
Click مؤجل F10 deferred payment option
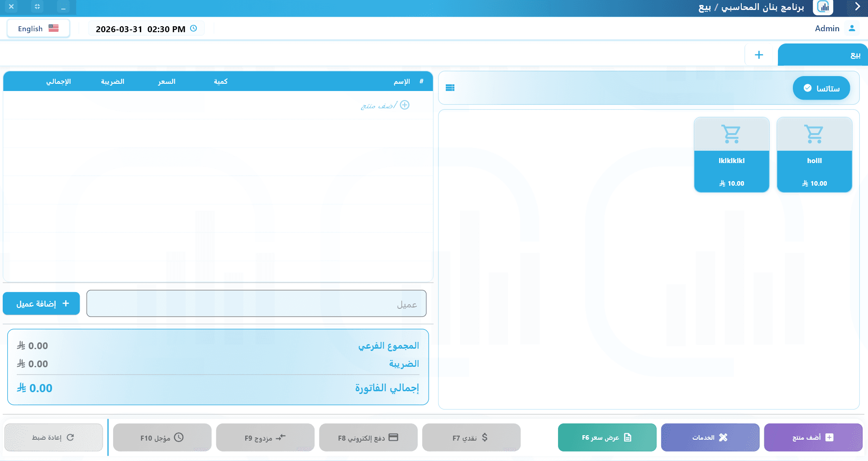pos(162,437)
